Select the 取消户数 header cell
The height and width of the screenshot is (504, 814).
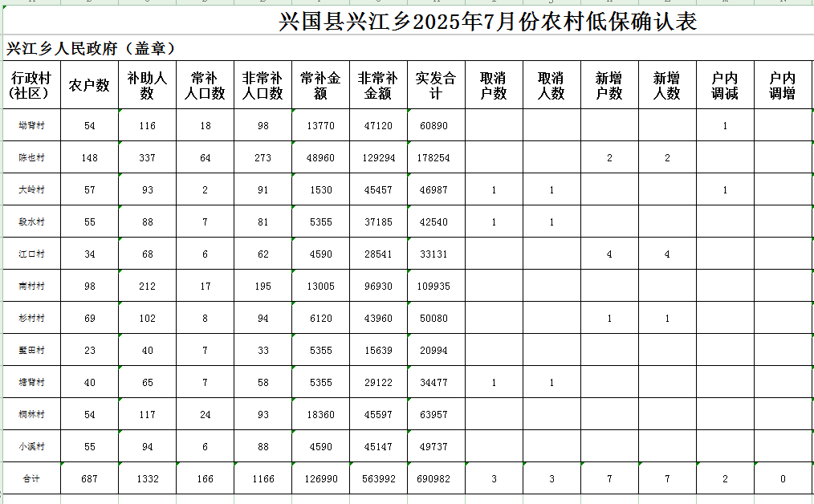494,86
